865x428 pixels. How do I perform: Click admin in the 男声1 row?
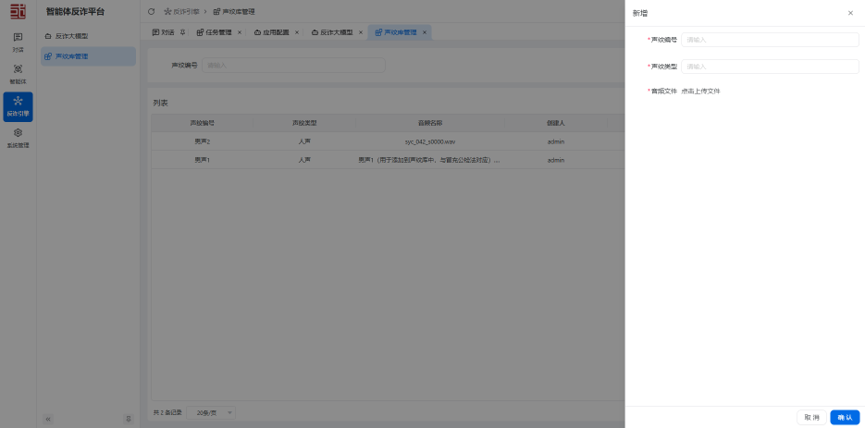(x=556, y=160)
